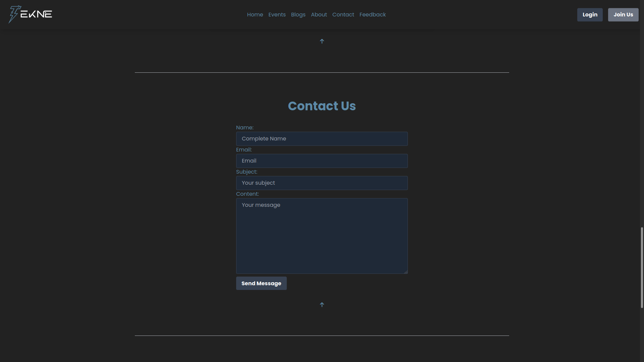Click into the Email input field
Viewport: 644px width, 362px height.
[322, 161]
